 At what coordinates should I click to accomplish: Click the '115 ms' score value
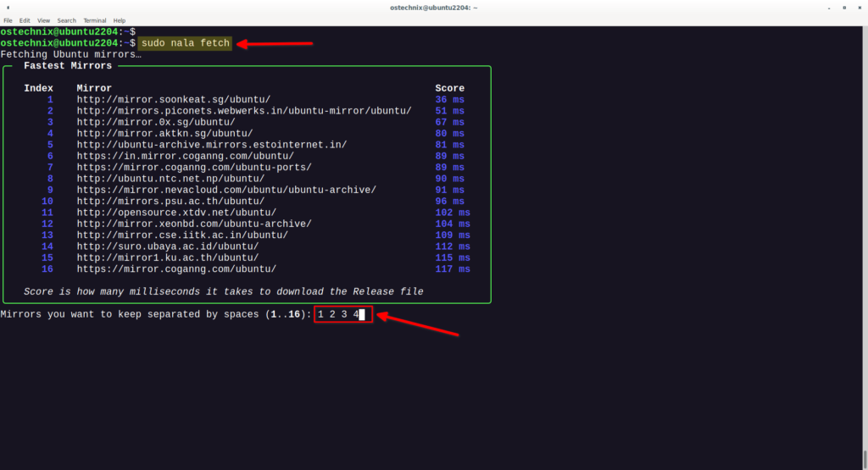(x=453, y=257)
